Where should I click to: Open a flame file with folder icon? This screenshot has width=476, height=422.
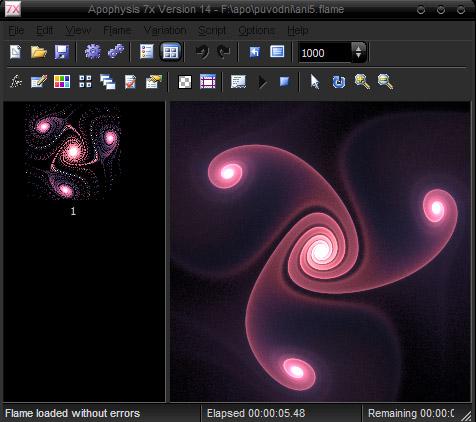click(39, 52)
